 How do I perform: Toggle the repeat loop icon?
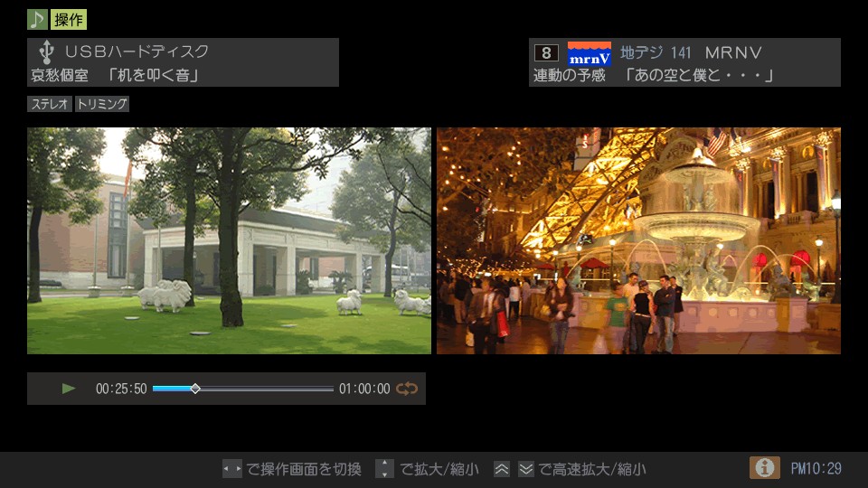point(407,389)
